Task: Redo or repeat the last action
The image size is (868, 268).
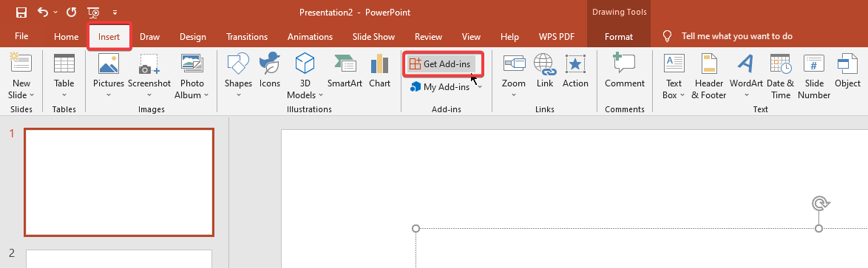Action: pyautogui.click(x=71, y=12)
